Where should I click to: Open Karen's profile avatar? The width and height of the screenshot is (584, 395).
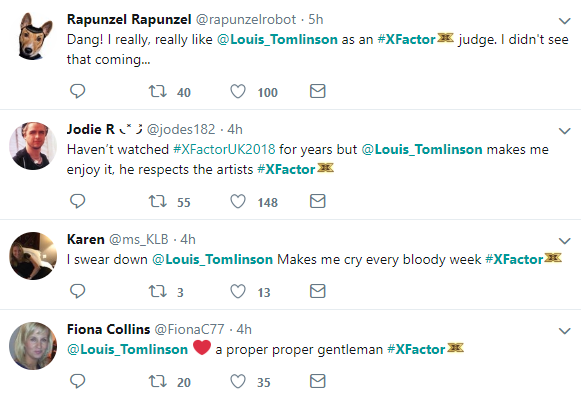click(x=33, y=256)
